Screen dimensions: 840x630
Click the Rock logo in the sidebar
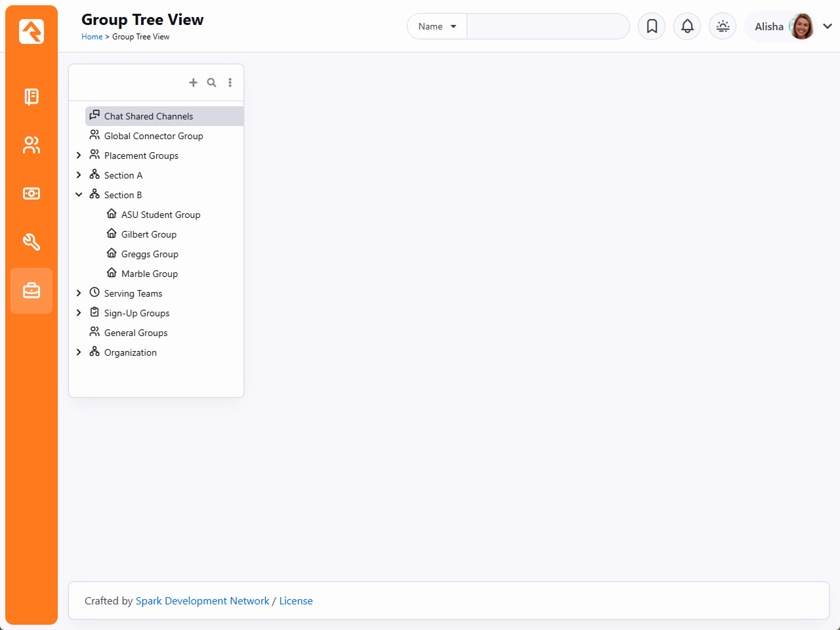coord(31,31)
